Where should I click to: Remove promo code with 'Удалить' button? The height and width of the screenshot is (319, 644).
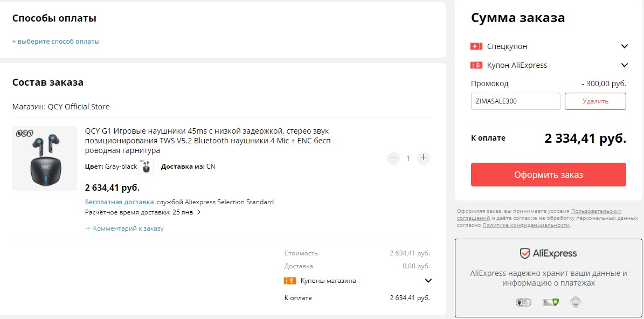coord(595,101)
